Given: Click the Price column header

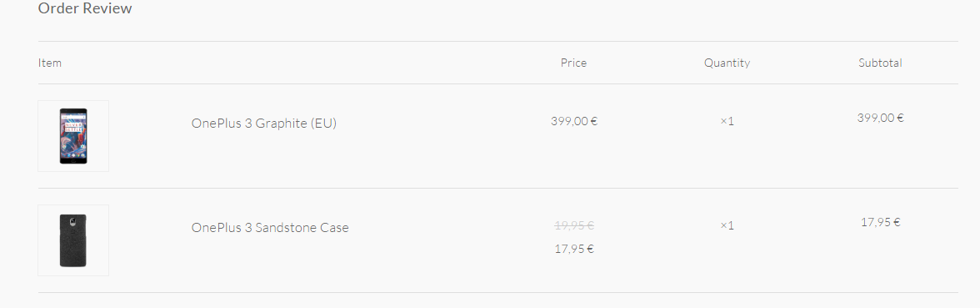Looking at the screenshot, I should tap(573, 63).
